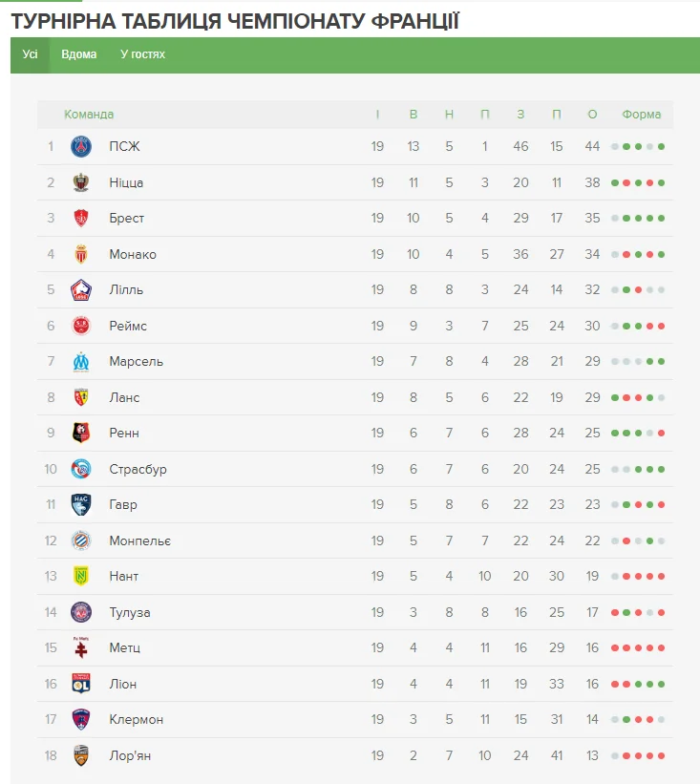Click the Lille club logo
The width and height of the screenshot is (700, 784).
click(81, 290)
